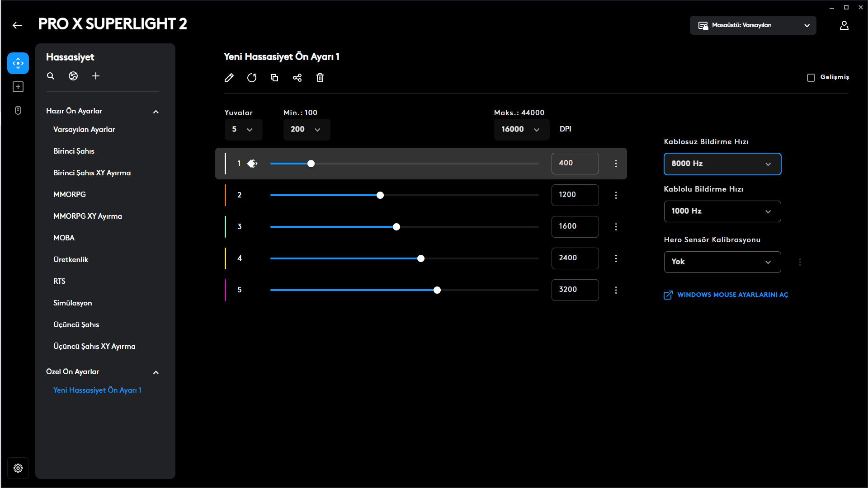Click DPI slot 3 slider handle
The height and width of the screenshot is (488, 868).
coord(396,227)
